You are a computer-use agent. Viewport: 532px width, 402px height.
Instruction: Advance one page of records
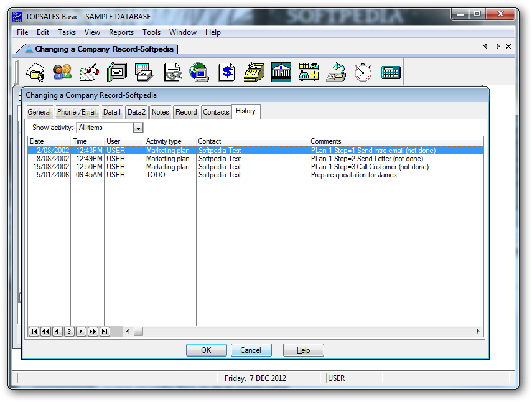(93, 332)
